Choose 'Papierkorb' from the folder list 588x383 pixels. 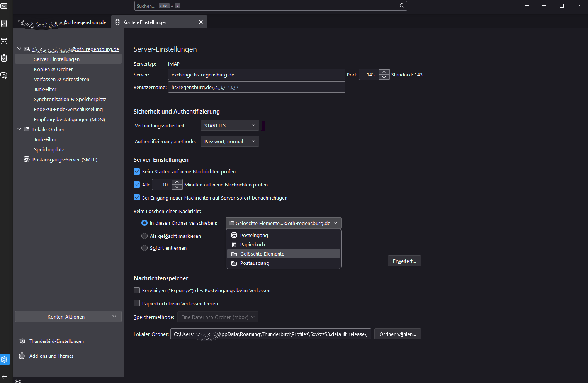coord(252,244)
